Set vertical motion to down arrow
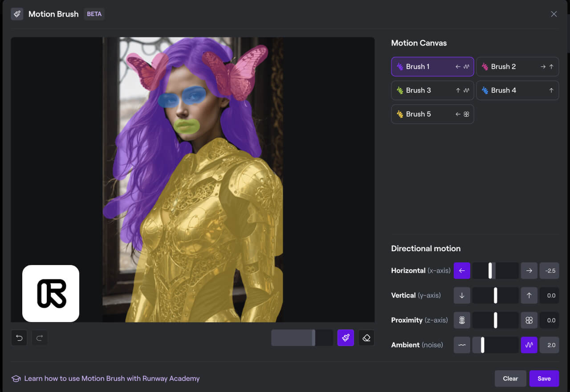This screenshot has width=570, height=392. point(462,295)
